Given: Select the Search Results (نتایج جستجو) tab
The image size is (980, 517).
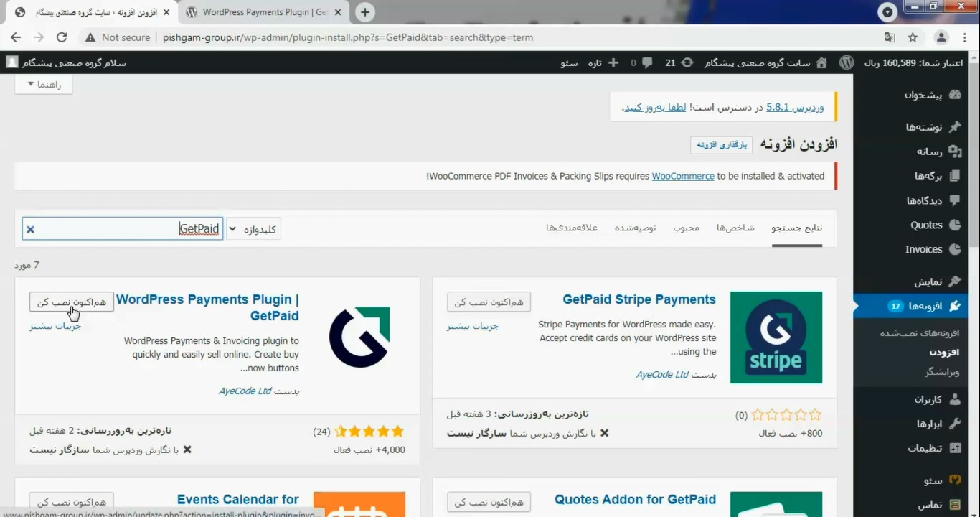Looking at the screenshot, I should pos(796,228).
